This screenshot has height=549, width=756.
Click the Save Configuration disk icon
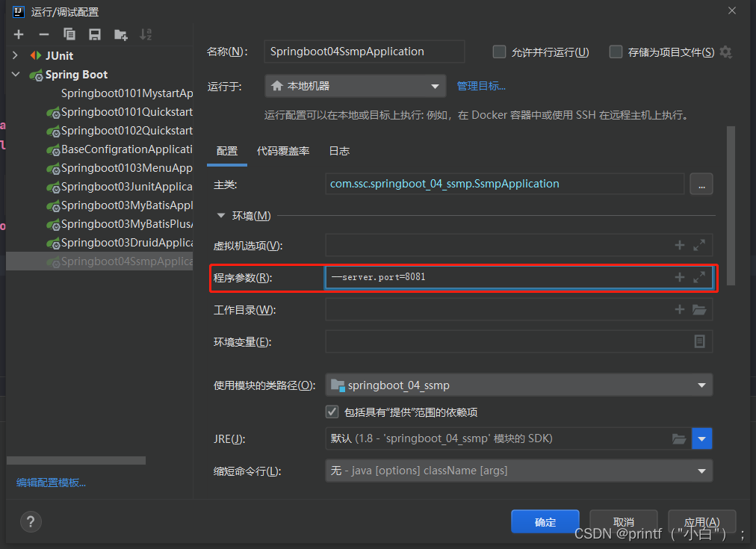tap(95, 34)
